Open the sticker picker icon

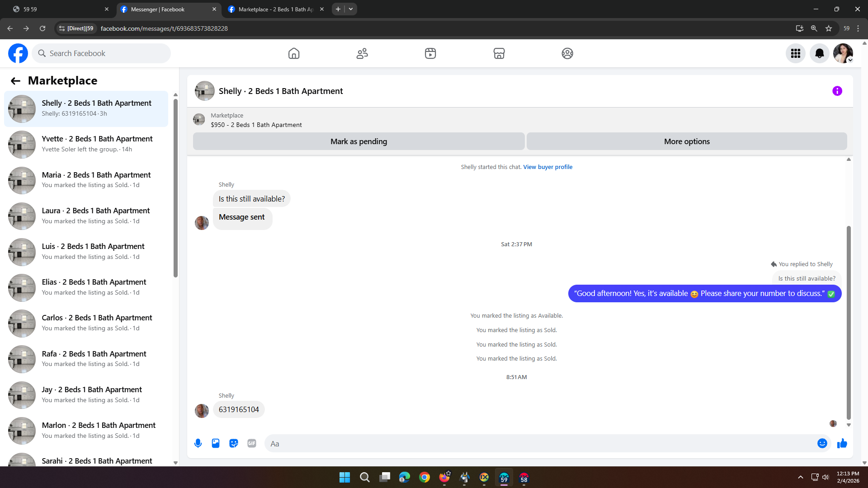234,443
